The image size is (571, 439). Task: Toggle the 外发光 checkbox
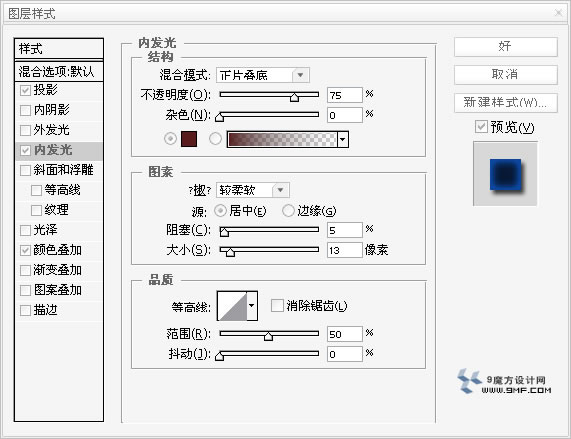(25, 130)
